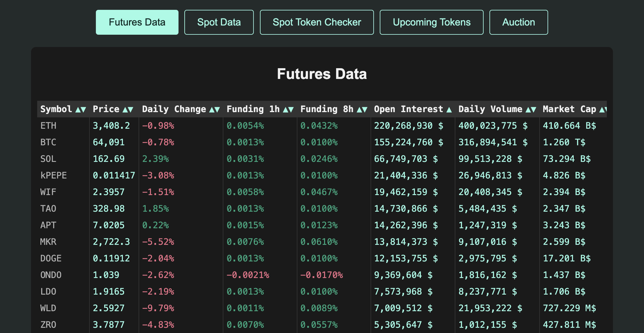Go to the Upcoming Tokens tab
The width and height of the screenshot is (644, 333).
[x=432, y=22]
